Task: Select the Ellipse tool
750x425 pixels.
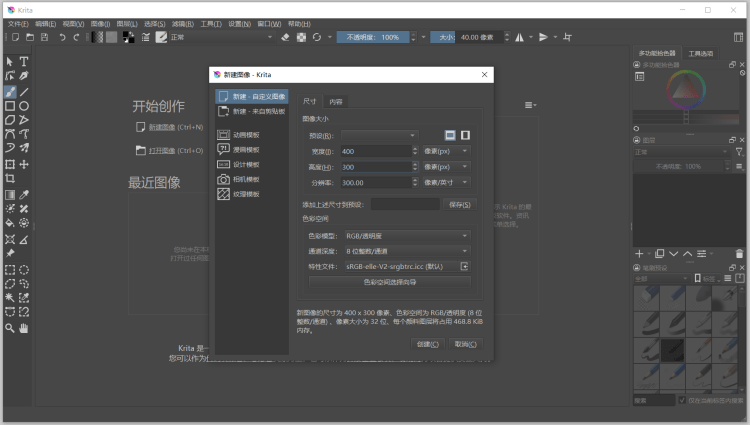Action: [24, 106]
